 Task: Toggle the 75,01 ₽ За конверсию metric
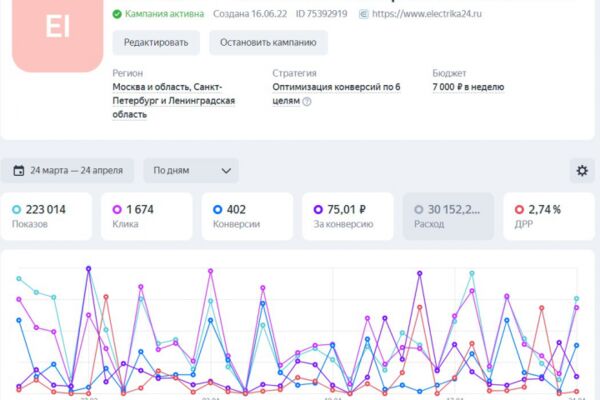(348, 216)
